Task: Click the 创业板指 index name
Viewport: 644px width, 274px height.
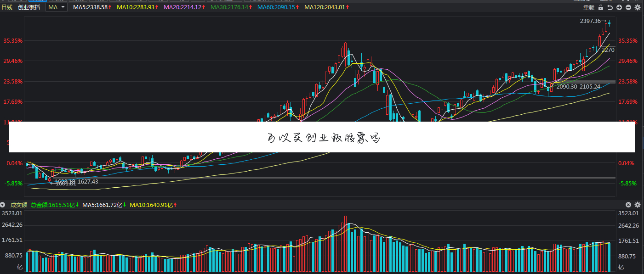Action: (x=28, y=7)
